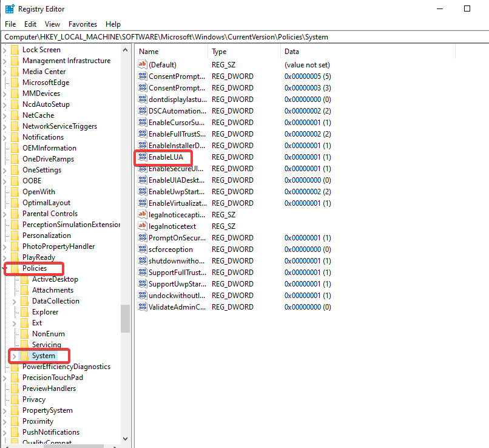Expand the DataCollection key node

click(15, 301)
